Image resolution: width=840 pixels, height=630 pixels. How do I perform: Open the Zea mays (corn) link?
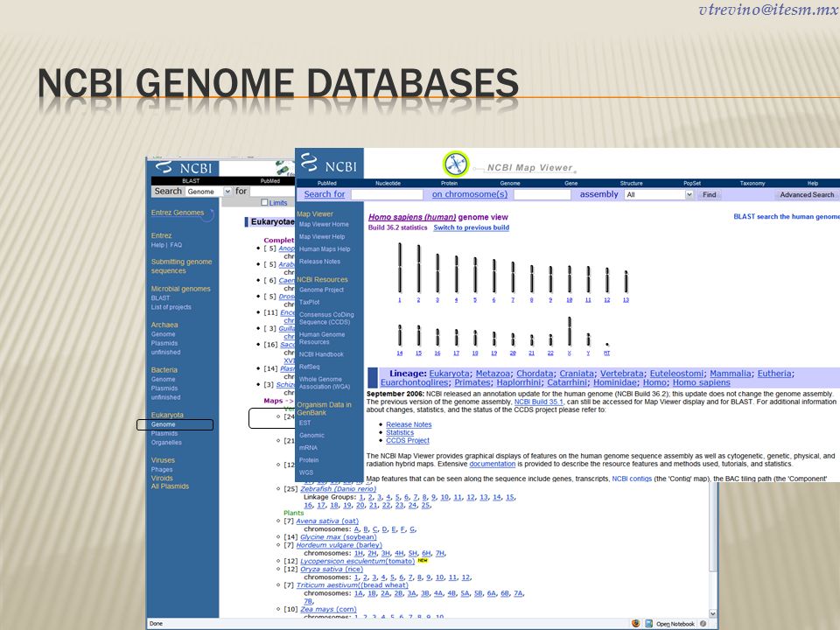328,609
